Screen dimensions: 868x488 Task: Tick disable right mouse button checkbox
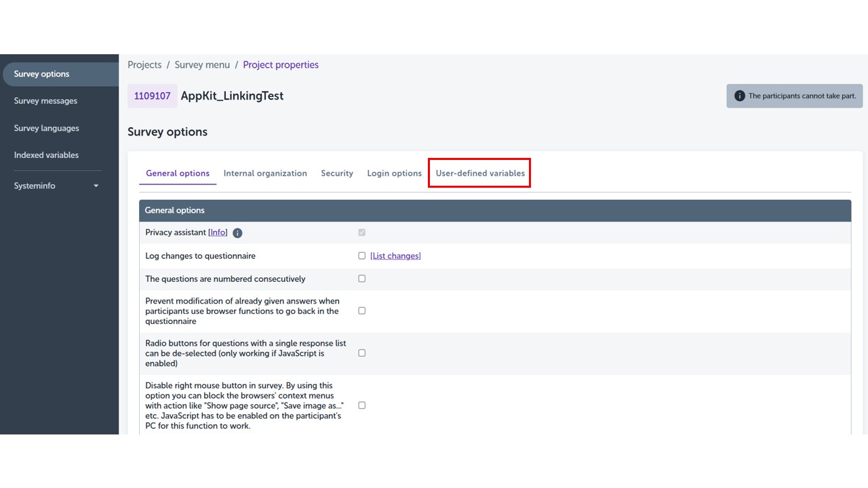[x=361, y=405]
